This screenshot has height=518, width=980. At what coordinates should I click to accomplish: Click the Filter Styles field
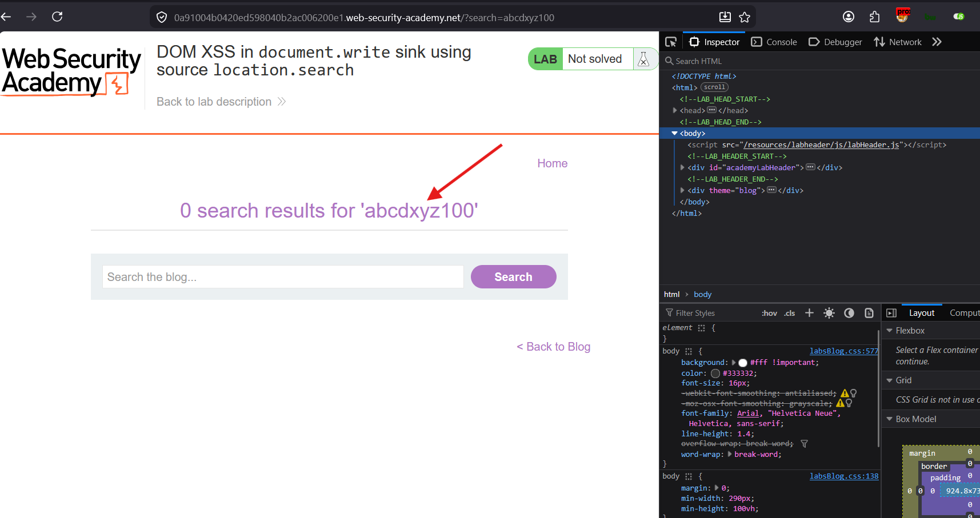coord(709,313)
